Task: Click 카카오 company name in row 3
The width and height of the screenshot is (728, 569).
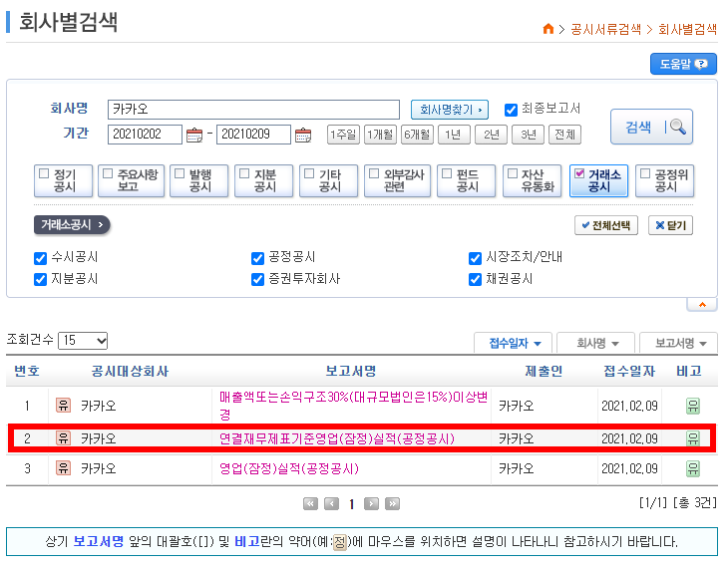Action: [x=99, y=468]
